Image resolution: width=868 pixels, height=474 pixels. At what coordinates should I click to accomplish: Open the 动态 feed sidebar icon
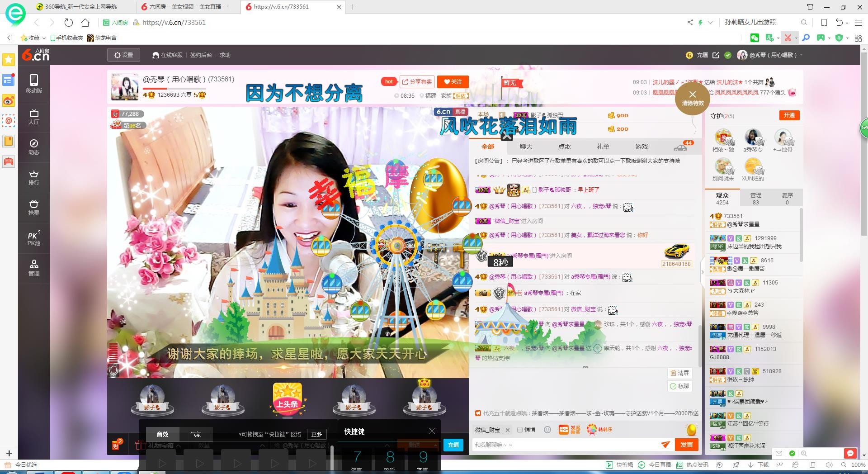click(x=34, y=147)
